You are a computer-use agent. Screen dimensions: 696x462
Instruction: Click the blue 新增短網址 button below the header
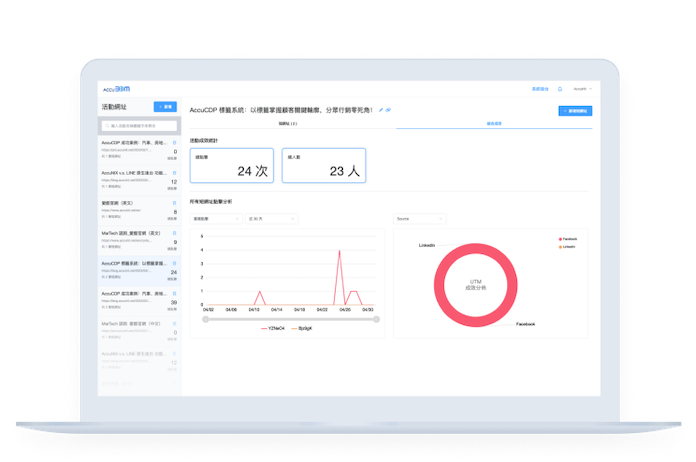point(575,111)
